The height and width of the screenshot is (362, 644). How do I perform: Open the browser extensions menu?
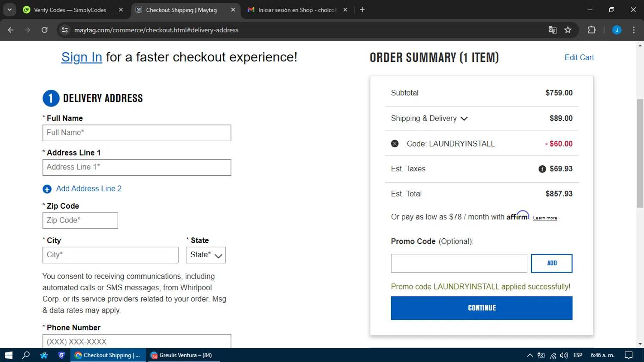592,30
